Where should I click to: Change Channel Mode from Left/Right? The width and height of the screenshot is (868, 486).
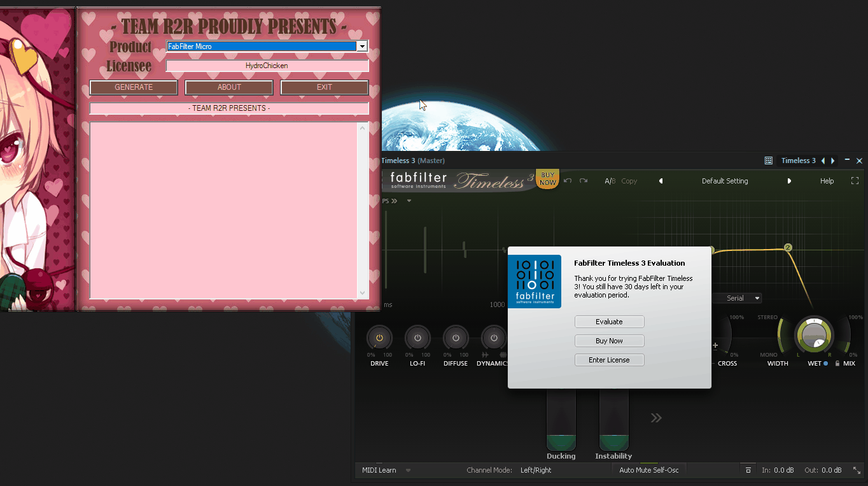pos(536,470)
